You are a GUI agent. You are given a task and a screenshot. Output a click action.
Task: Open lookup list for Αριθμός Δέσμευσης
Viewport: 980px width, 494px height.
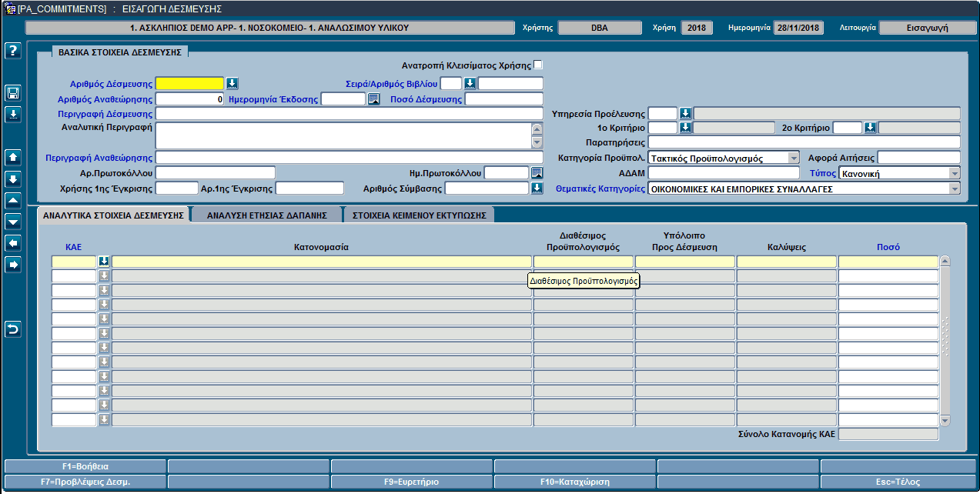coord(232,83)
